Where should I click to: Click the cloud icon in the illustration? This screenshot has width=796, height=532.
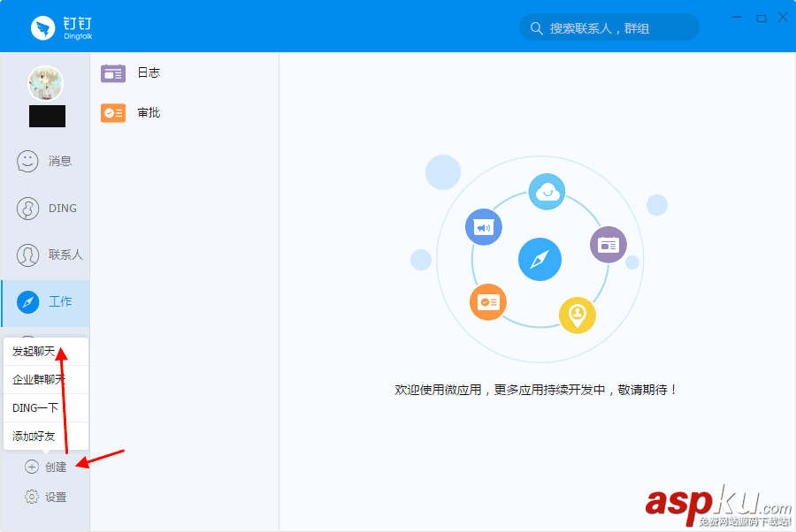click(x=547, y=192)
